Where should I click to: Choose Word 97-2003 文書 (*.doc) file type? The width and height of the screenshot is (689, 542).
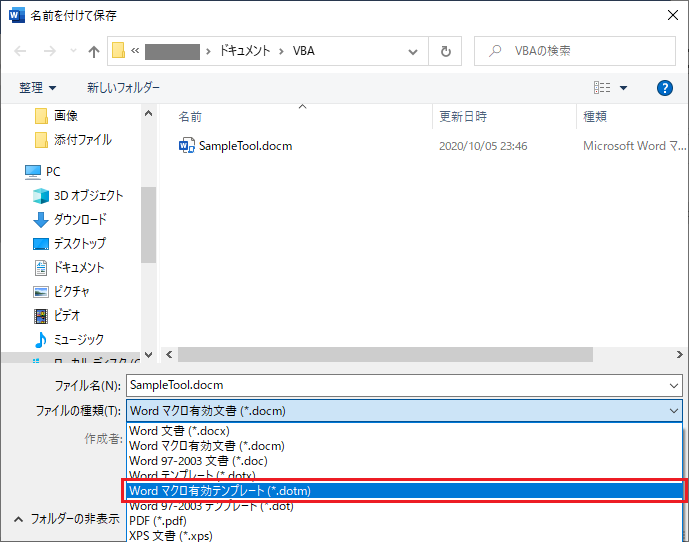point(404,461)
